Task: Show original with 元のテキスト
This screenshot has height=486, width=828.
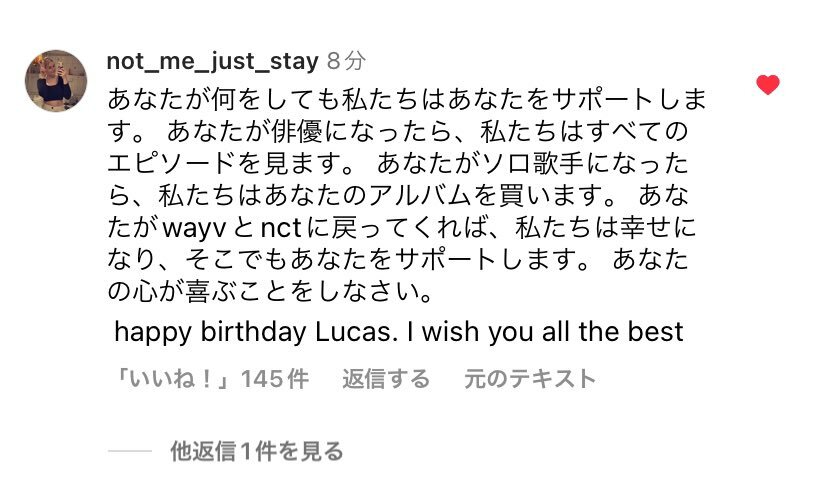Action: 530,379
